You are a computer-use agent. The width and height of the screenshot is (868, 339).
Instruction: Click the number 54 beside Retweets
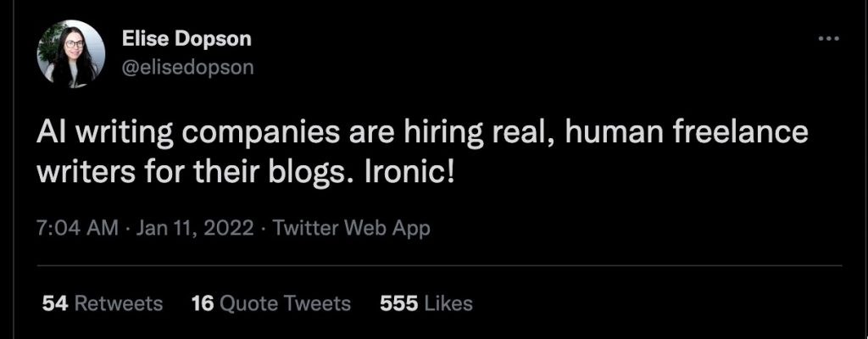(54, 303)
